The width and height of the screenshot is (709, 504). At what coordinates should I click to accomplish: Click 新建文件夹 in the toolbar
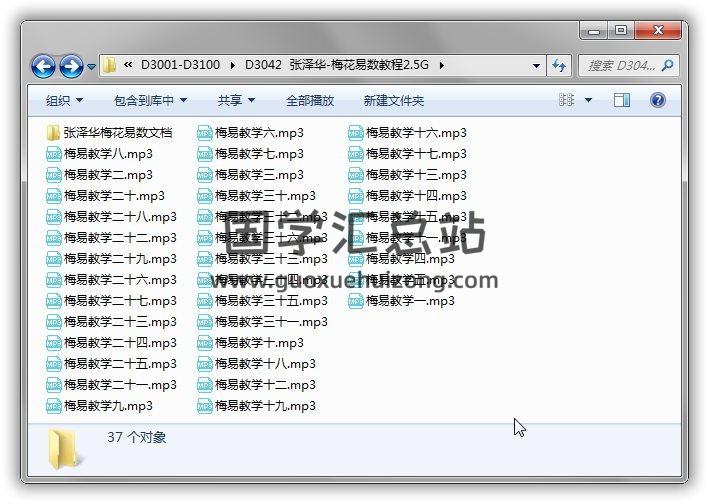(393, 100)
